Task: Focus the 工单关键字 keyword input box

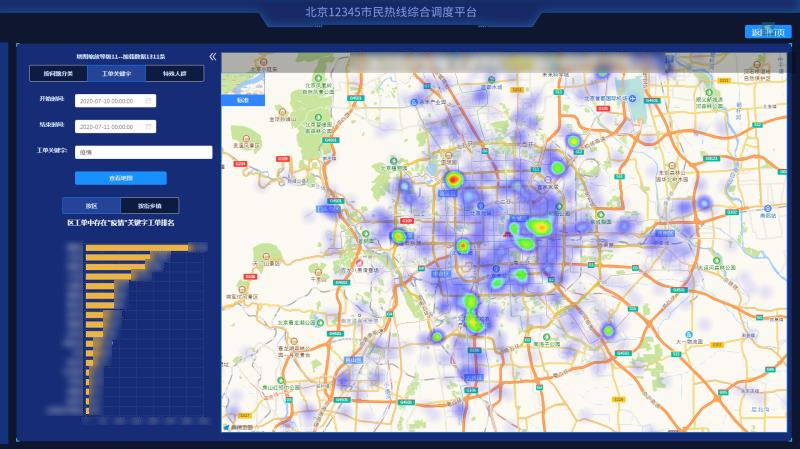Action: tap(143, 153)
